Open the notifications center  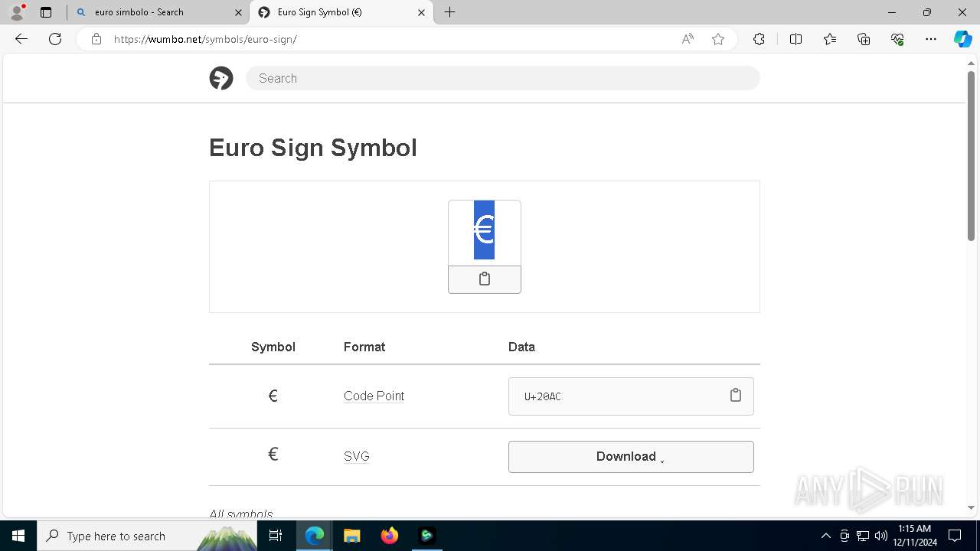pyautogui.click(x=955, y=536)
